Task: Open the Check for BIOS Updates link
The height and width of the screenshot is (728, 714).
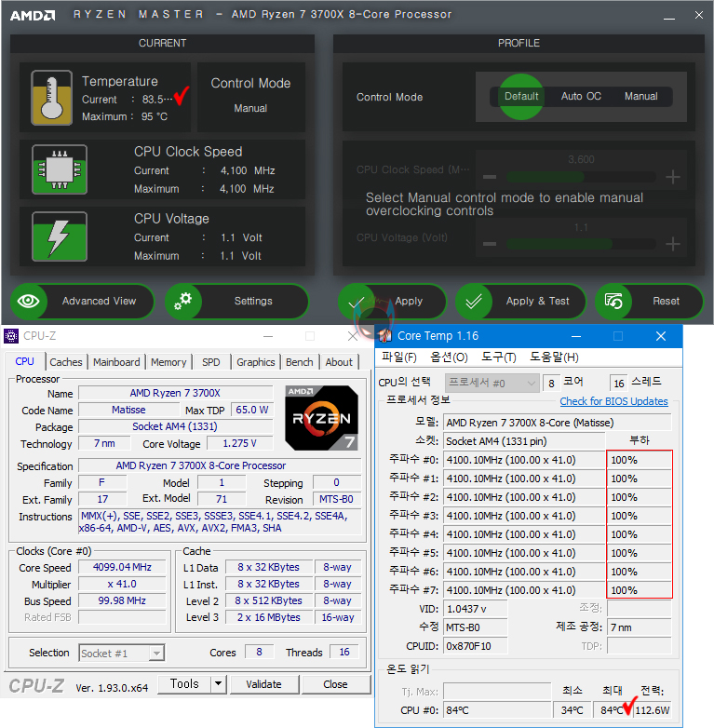Action: point(613,401)
